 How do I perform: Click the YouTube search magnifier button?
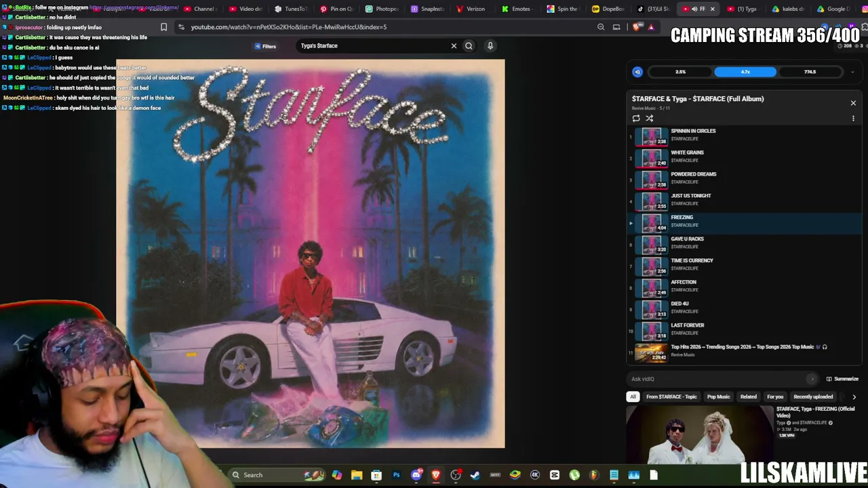tap(469, 45)
